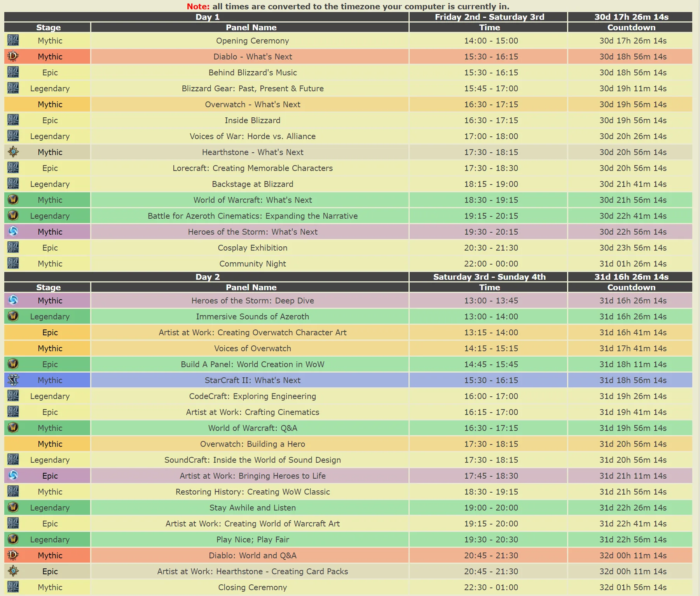Click the Day 1 Stage column header
This screenshot has width=700, height=596.
pyautogui.click(x=47, y=27)
